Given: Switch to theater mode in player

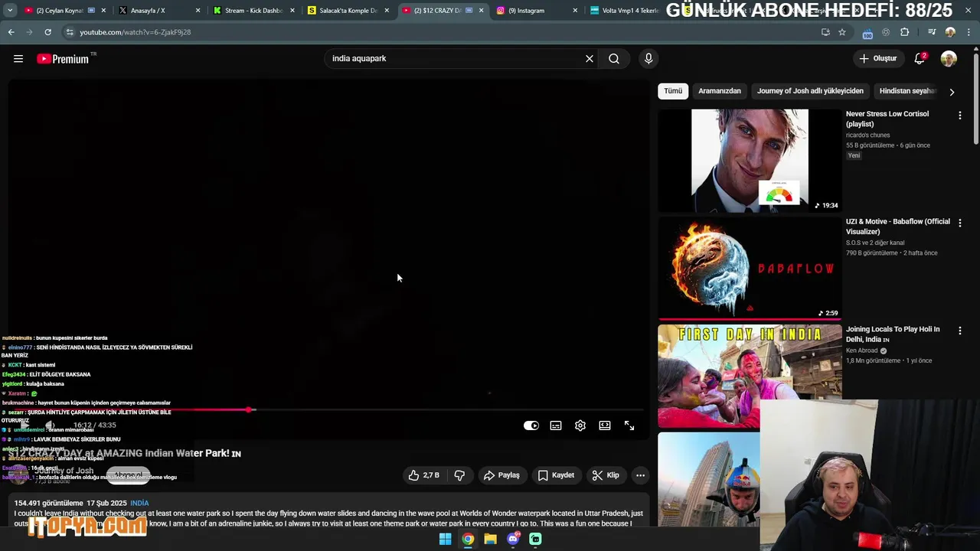Looking at the screenshot, I should click(605, 425).
